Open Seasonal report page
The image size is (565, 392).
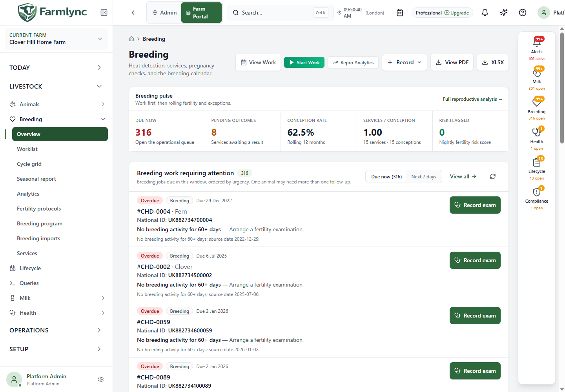(60, 179)
